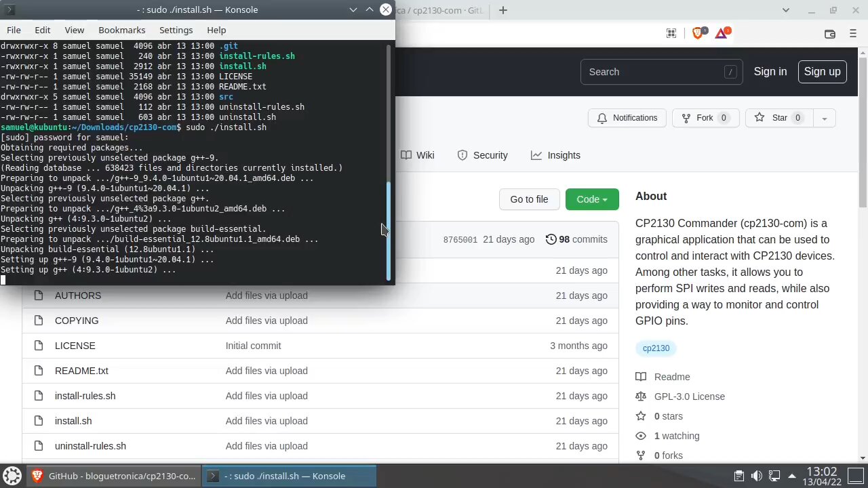
Task: Click the Sign in link
Action: [770, 72]
